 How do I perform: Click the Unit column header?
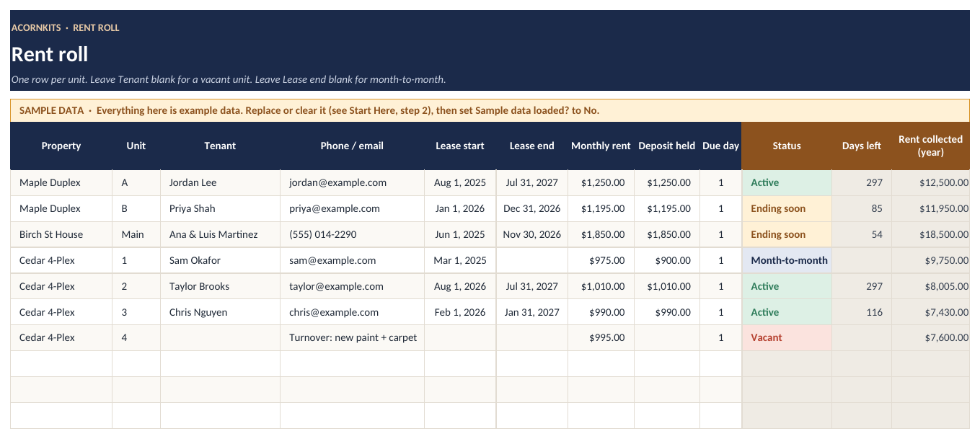(136, 146)
